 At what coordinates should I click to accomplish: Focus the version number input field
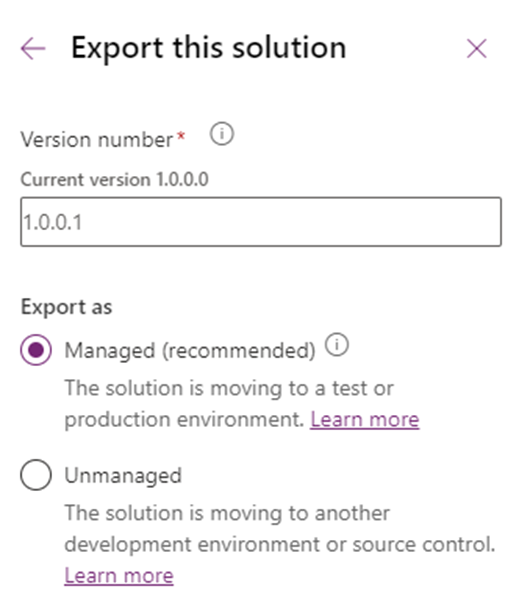(x=261, y=222)
